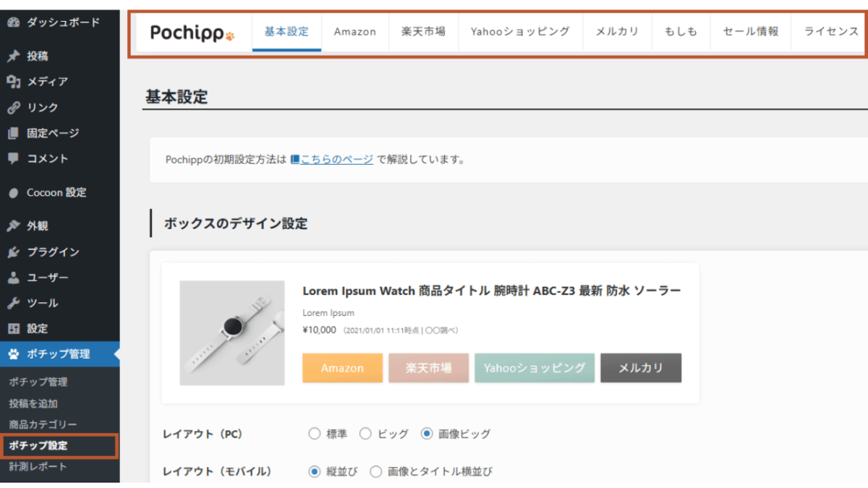
Task: Go to コメント in the sidebar
Action: 60,158
